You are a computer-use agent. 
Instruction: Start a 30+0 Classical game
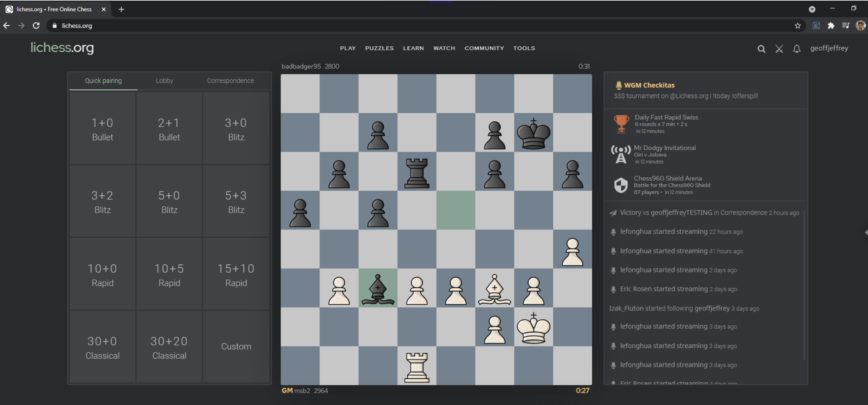[103, 347]
